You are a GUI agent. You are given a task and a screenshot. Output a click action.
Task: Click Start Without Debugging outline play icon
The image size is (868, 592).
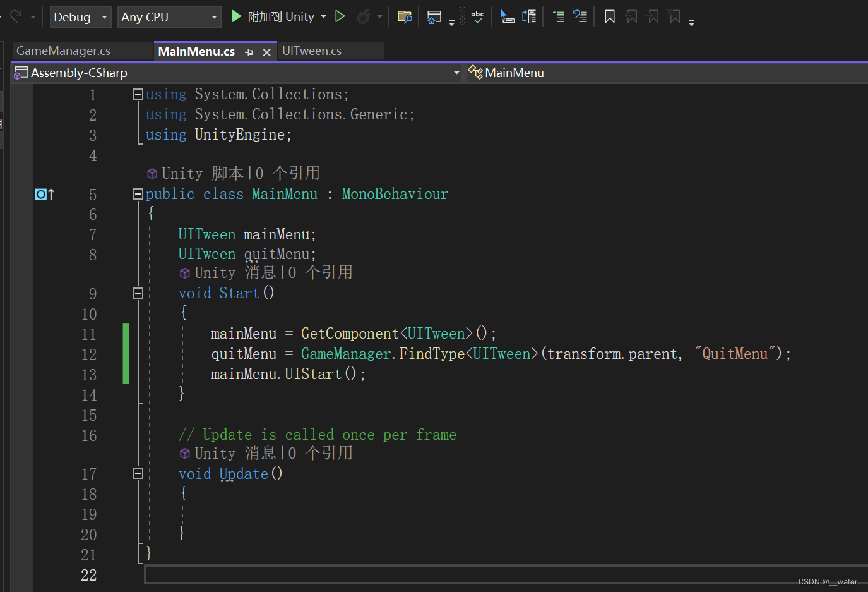tap(340, 16)
